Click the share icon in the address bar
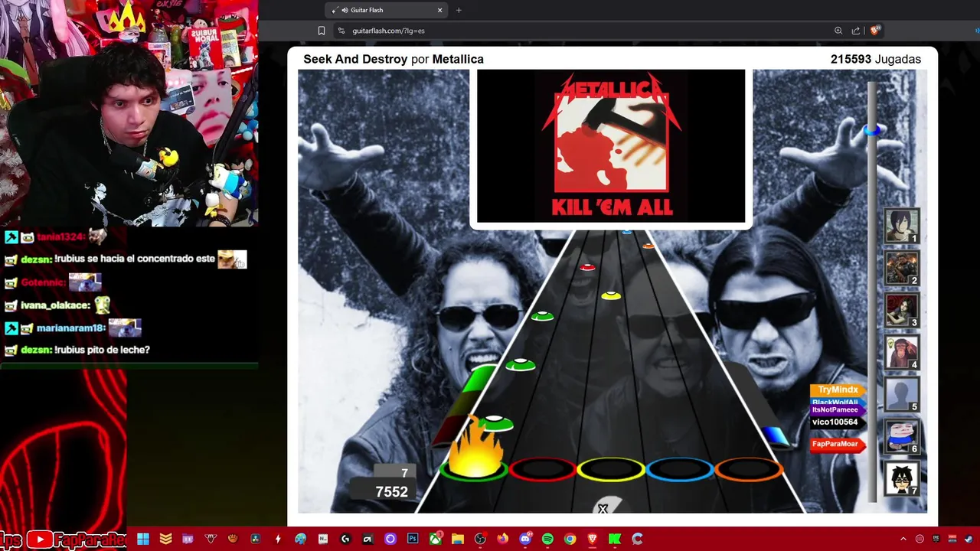 point(856,31)
